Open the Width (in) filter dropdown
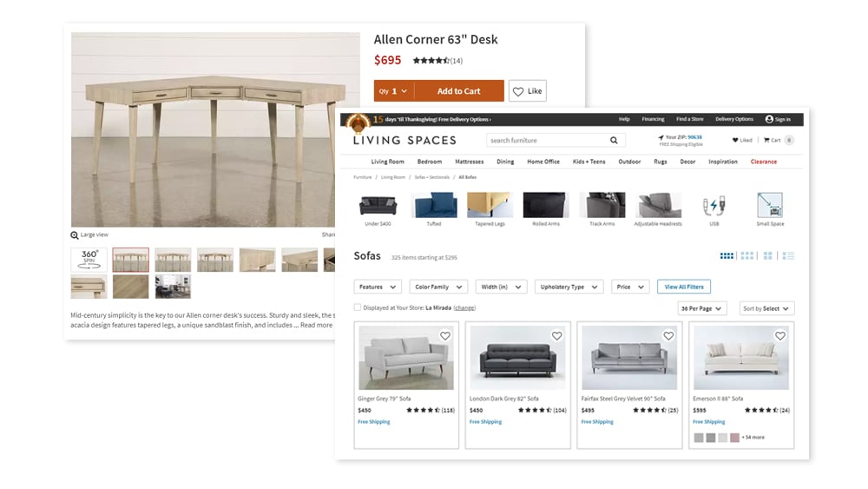The image size is (868, 489). 501,287
